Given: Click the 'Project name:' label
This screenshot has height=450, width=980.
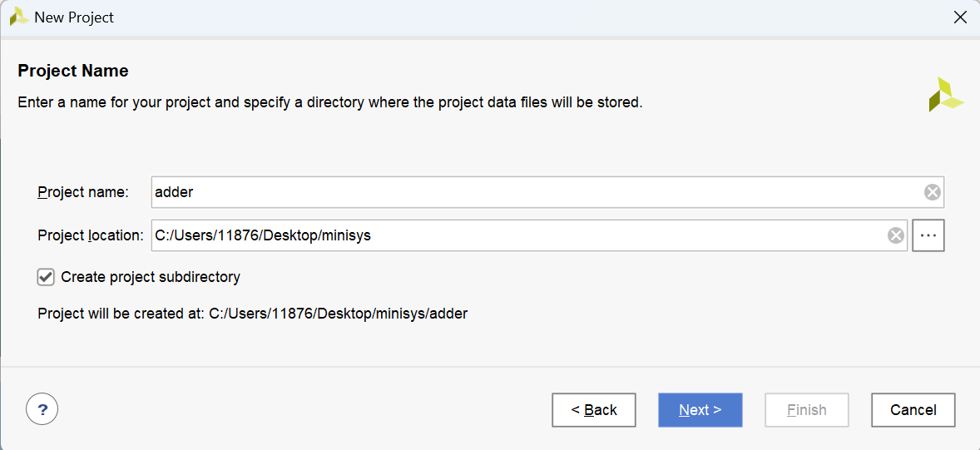Looking at the screenshot, I should (83, 192).
